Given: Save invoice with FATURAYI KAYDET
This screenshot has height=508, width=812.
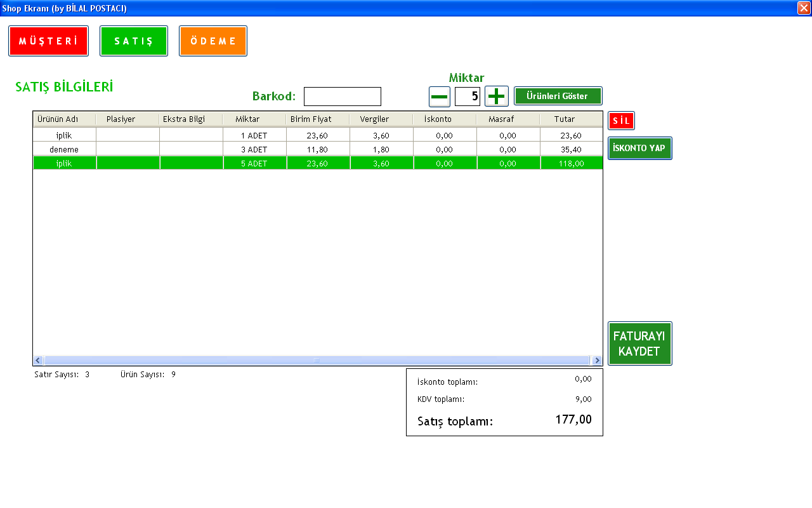Looking at the screenshot, I should [639, 344].
